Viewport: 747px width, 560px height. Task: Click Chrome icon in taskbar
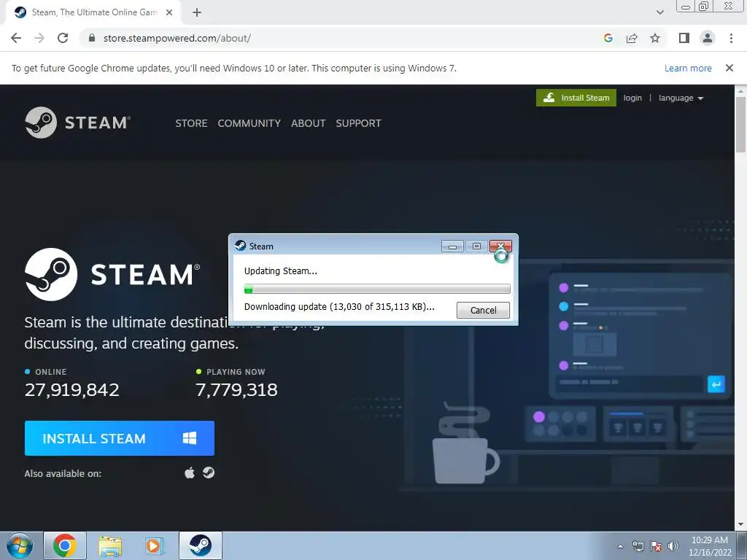[65, 545]
